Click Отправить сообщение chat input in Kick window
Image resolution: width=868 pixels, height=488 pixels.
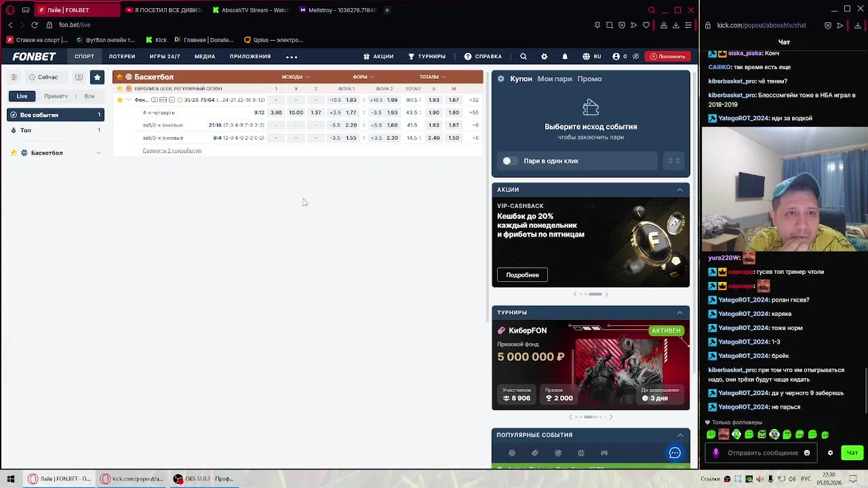click(x=763, y=453)
